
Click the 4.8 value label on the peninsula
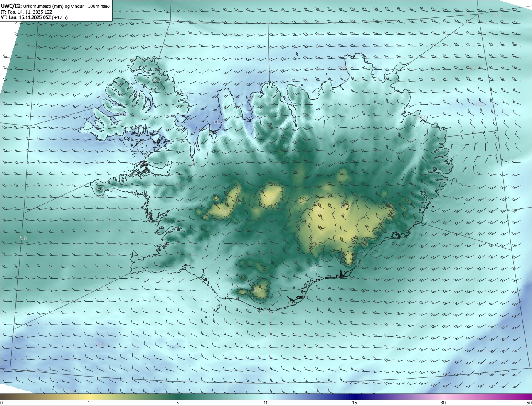pyautogui.click(x=100, y=189)
